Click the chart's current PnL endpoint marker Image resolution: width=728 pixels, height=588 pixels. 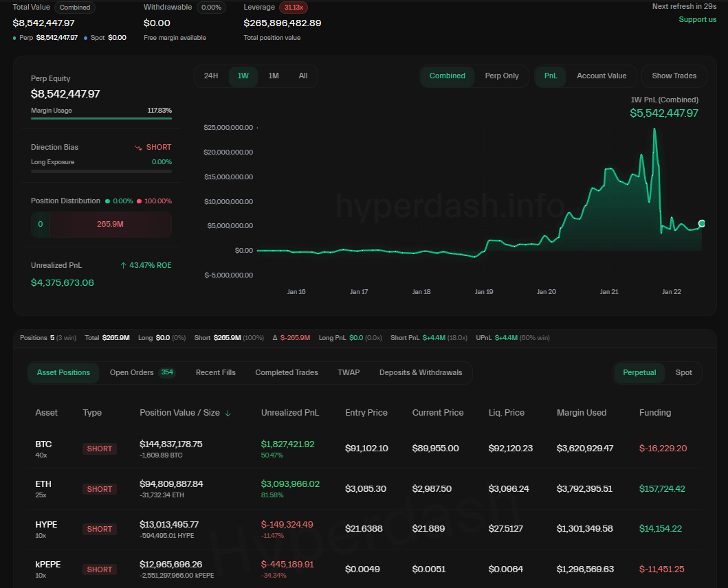click(702, 224)
